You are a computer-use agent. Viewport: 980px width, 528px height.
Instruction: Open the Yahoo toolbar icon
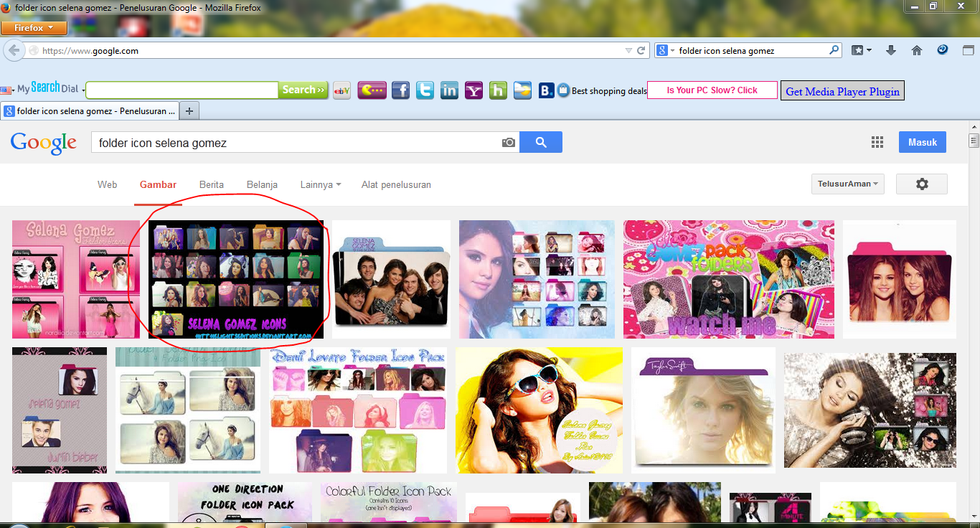[473, 90]
